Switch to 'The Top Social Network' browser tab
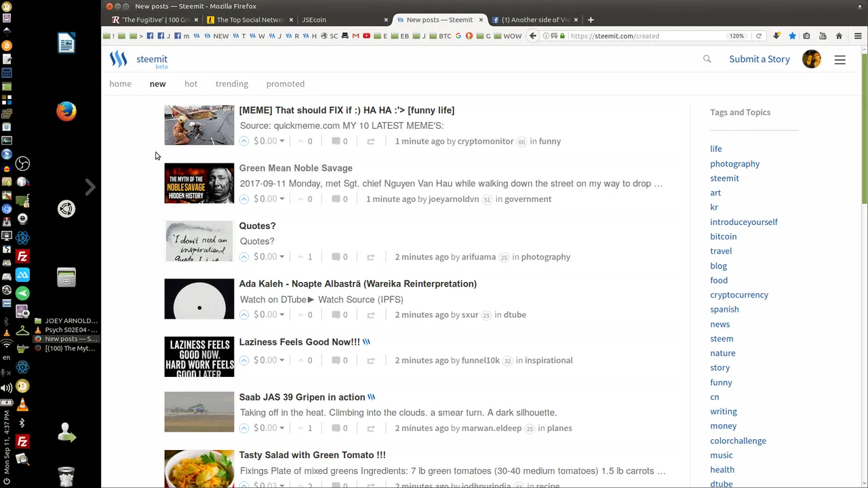The height and width of the screenshot is (488, 868). (249, 20)
